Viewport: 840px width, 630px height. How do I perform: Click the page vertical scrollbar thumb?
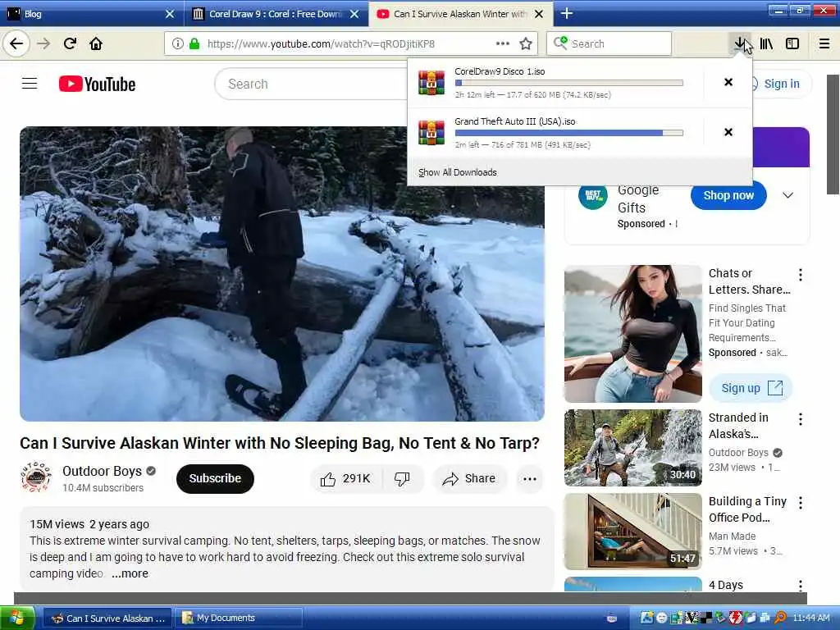(833, 135)
